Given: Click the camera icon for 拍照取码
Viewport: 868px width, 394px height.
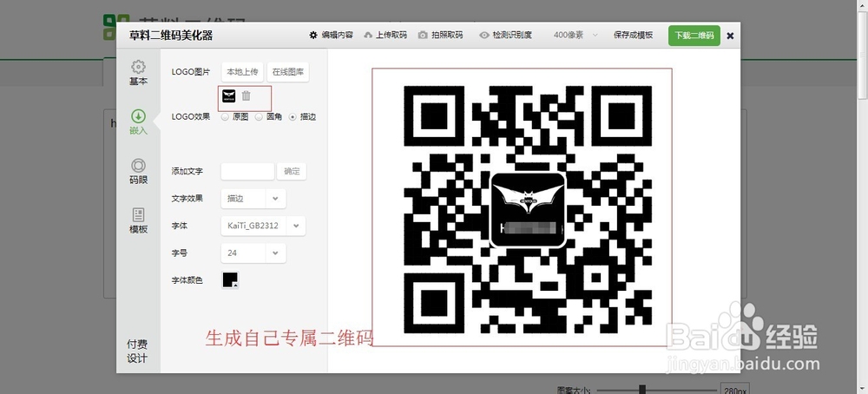Looking at the screenshot, I should pyautogui.click(x=423, y=35).
